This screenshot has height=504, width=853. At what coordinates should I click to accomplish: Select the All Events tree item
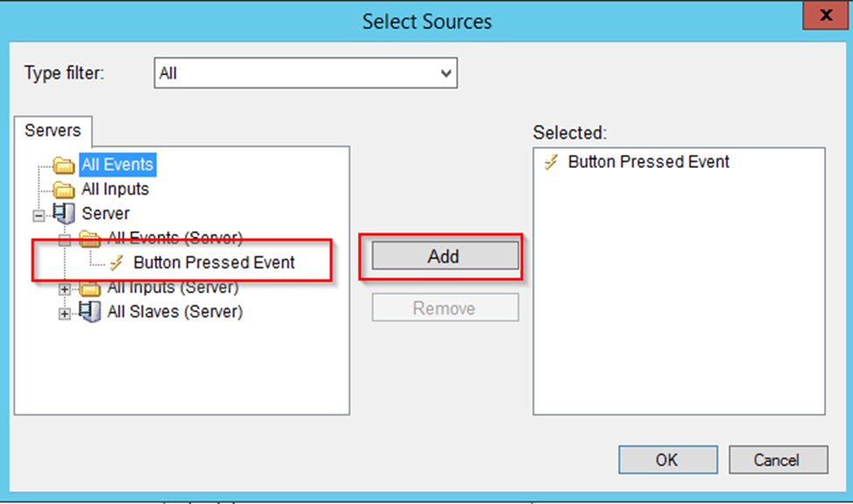tap(116, 164)
